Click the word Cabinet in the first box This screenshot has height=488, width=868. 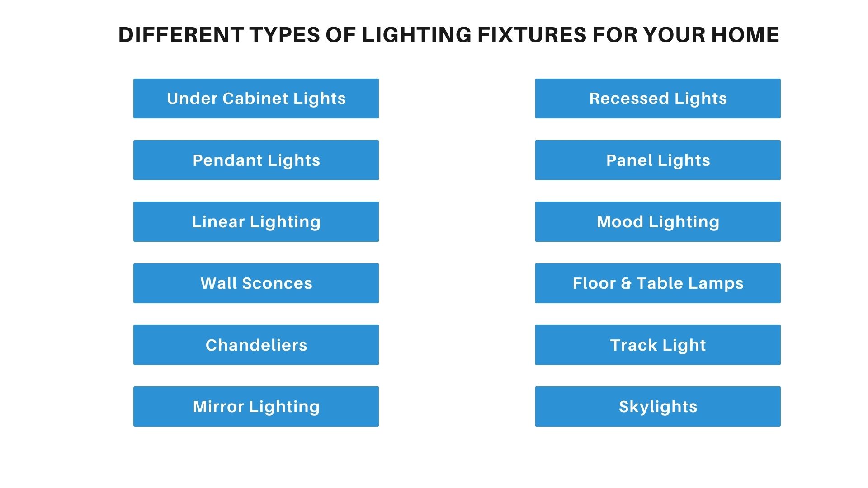coord(255,99)
